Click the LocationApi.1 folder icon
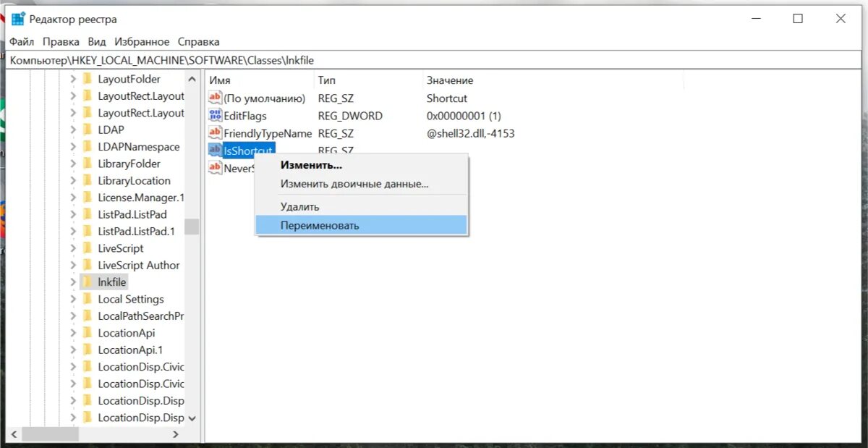Screen dimensions: 868x448 point(88,350)
